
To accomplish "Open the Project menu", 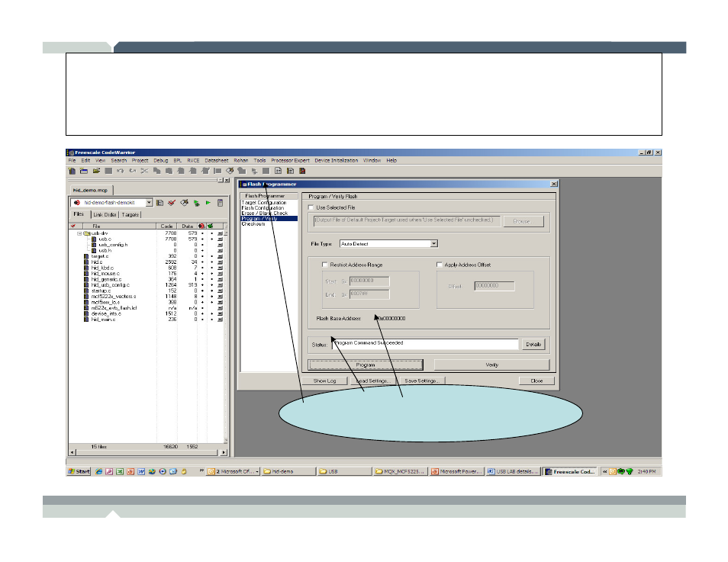I will (140, 161).
